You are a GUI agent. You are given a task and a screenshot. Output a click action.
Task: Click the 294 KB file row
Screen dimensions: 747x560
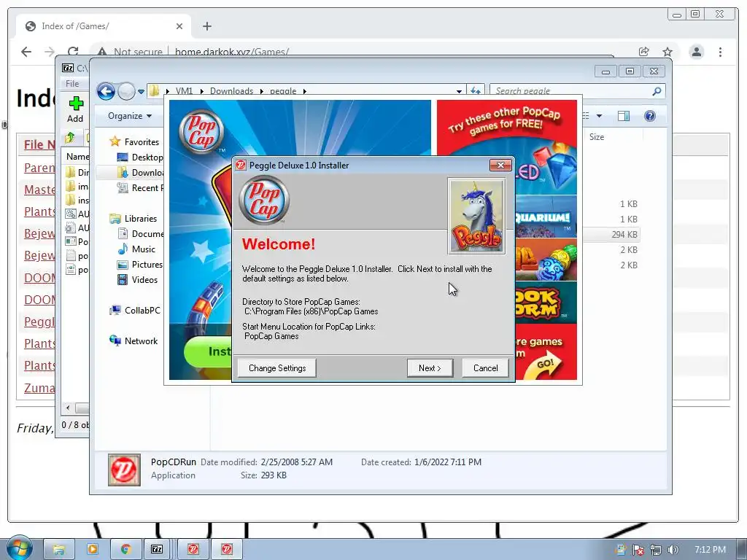click(611, 234)
